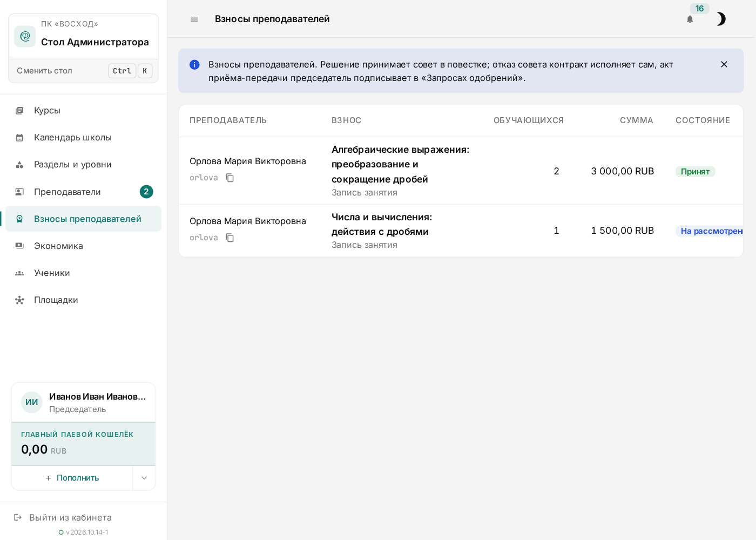Click the Курсы icon in sidebar

19,110
